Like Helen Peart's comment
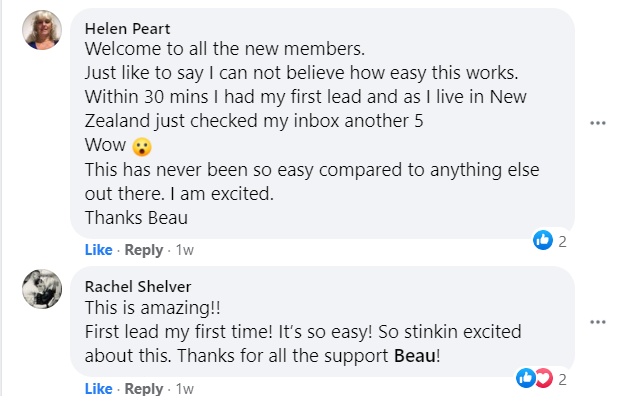Image resolution: width=625 pixels, height=396 pixels. coord(98,250)
